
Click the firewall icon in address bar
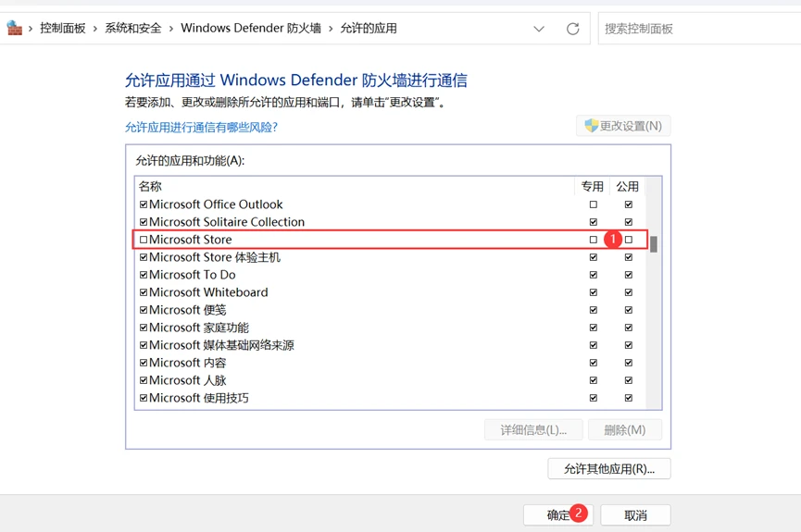point(14,28)
